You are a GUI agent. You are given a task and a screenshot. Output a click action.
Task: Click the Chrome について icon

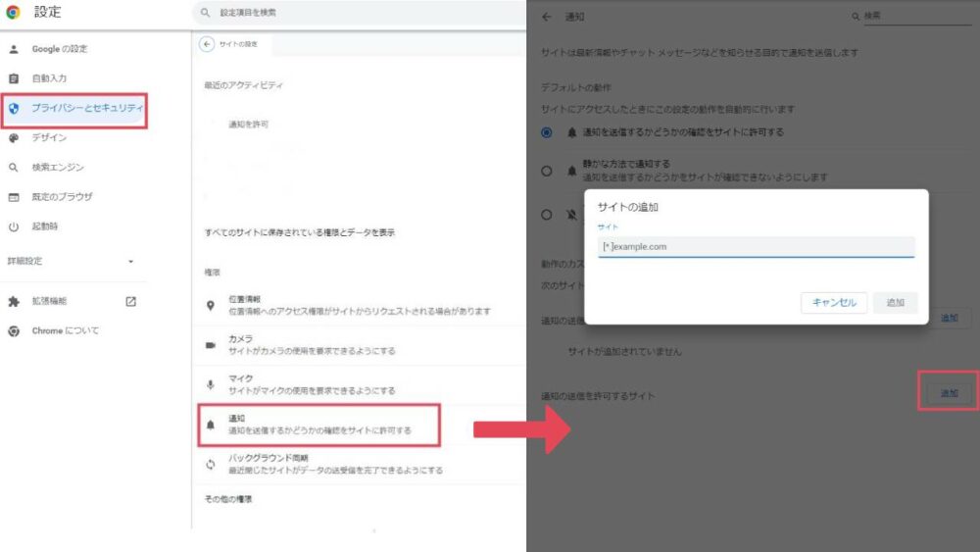(14, 330)
